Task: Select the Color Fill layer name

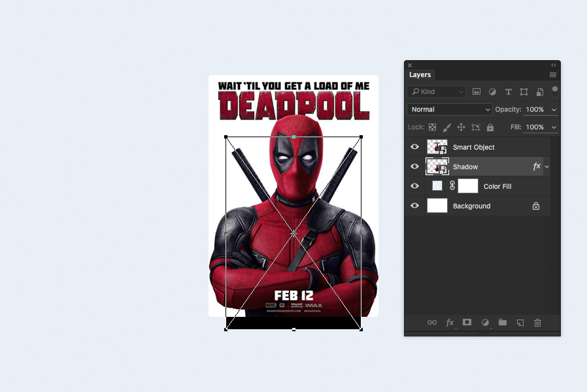Action: (497, 186)
